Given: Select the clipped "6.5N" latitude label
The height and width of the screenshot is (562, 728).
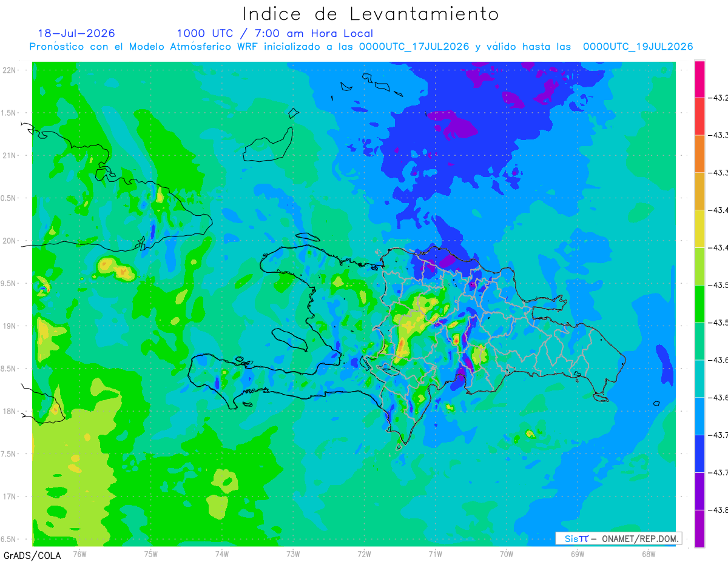Looking at the screenshot, I should pos(9,539).
